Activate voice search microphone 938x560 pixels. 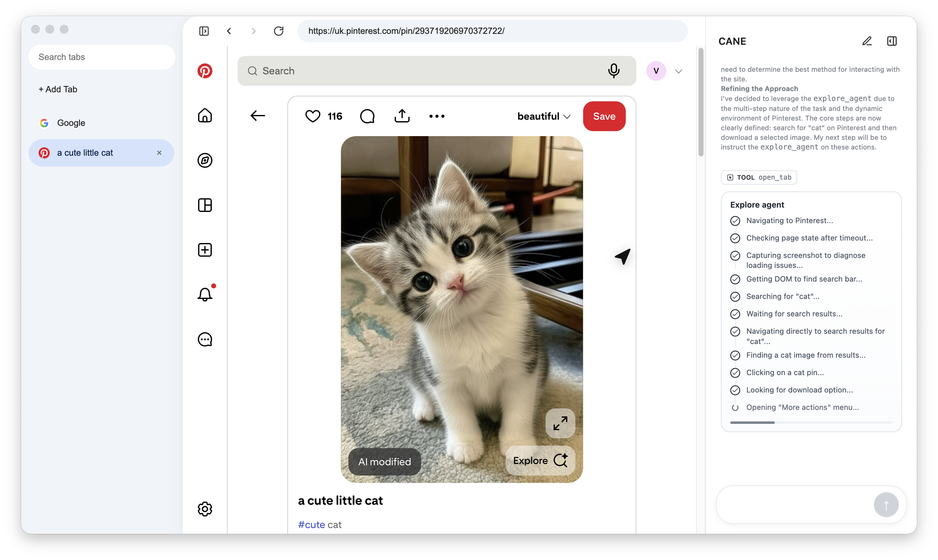coord(614,71)
